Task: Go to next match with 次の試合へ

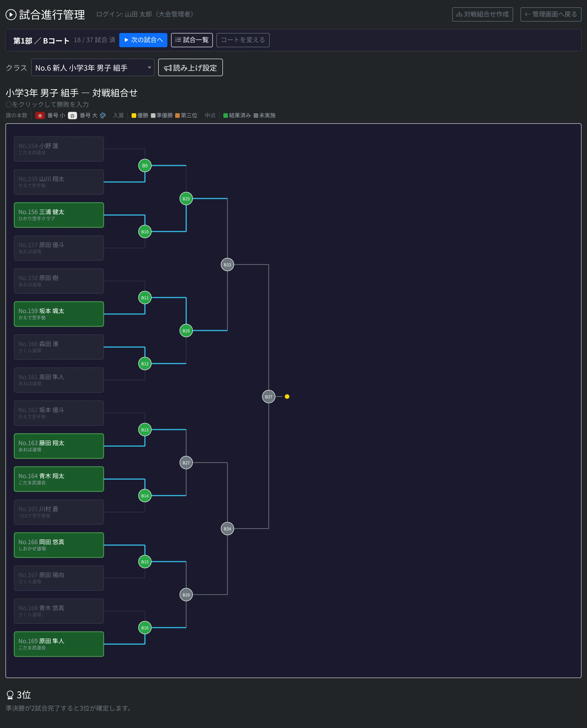Action: point(143,40)
